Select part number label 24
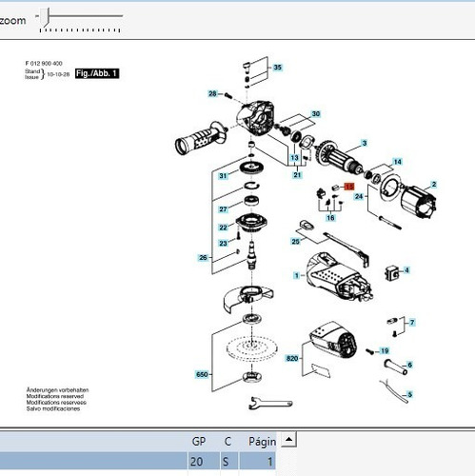Viewport: 475px width, 476px height. tap(359, 196)
